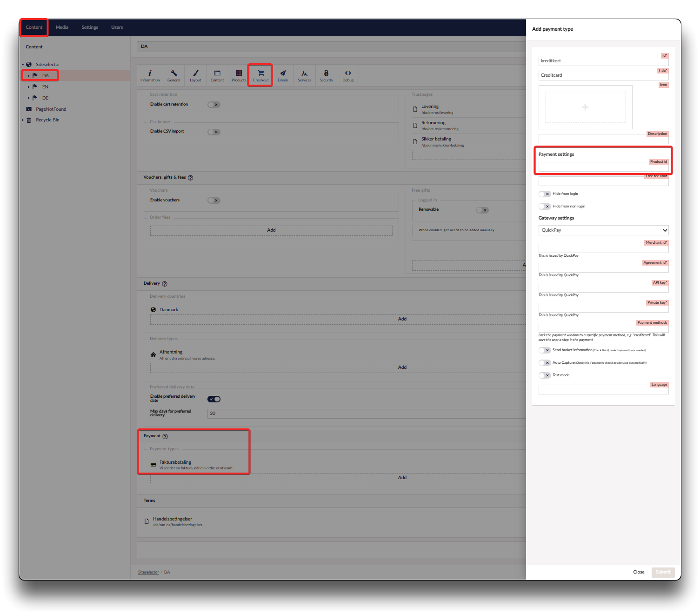Open the Emails paper plane tab
This screenshot has height=614, width=700.
283,75
